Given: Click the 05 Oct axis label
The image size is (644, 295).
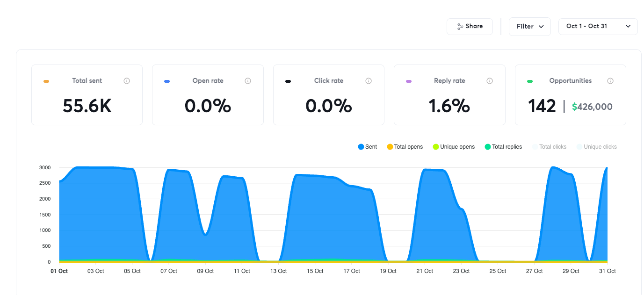Looking at the screenshot, I should coord(132,271).
